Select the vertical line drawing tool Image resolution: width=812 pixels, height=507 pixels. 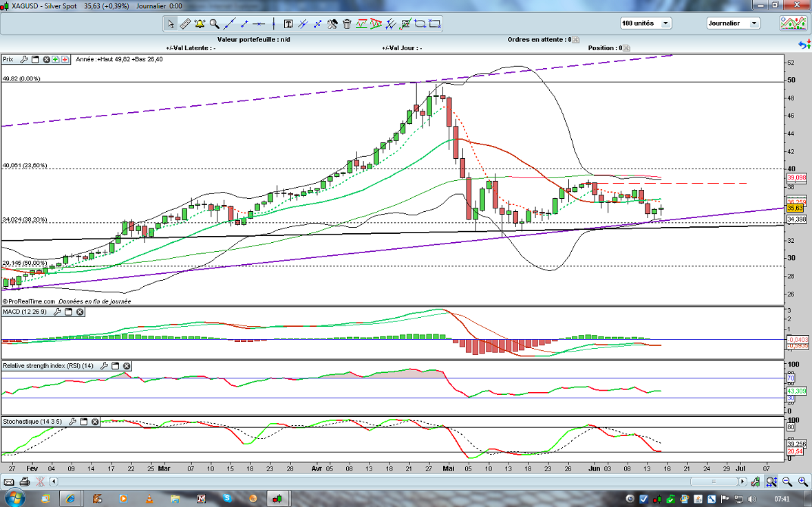click(x=273, y=23)
